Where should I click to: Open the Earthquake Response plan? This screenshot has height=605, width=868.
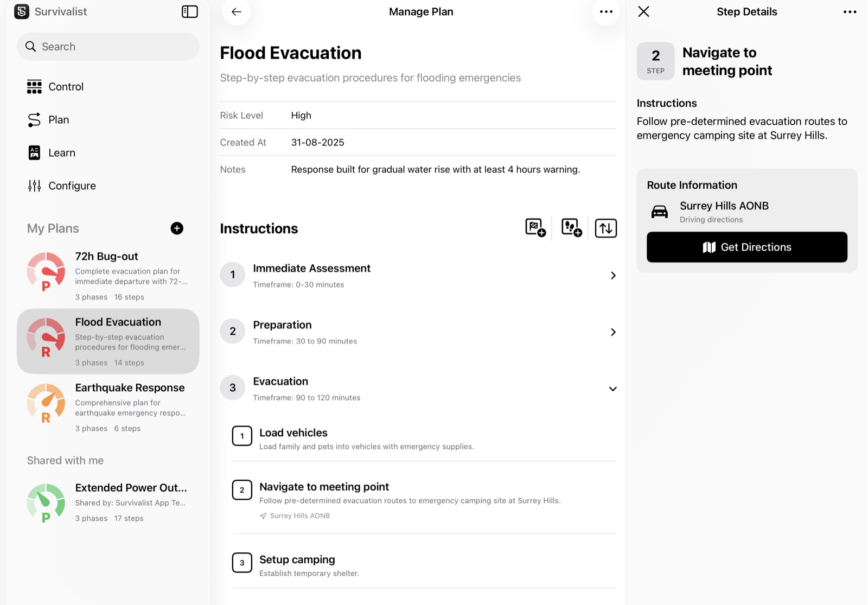[x=108, y=407]
